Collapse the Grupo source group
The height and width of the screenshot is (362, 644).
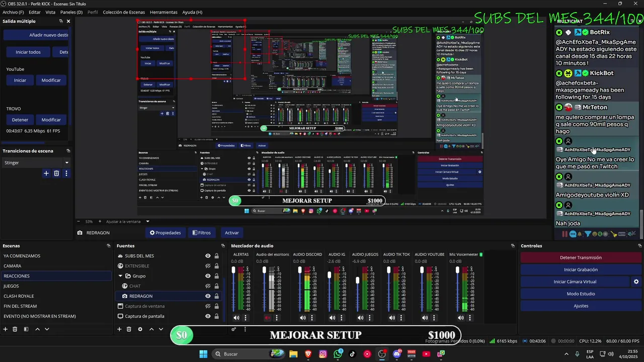[x=121, y=276]
